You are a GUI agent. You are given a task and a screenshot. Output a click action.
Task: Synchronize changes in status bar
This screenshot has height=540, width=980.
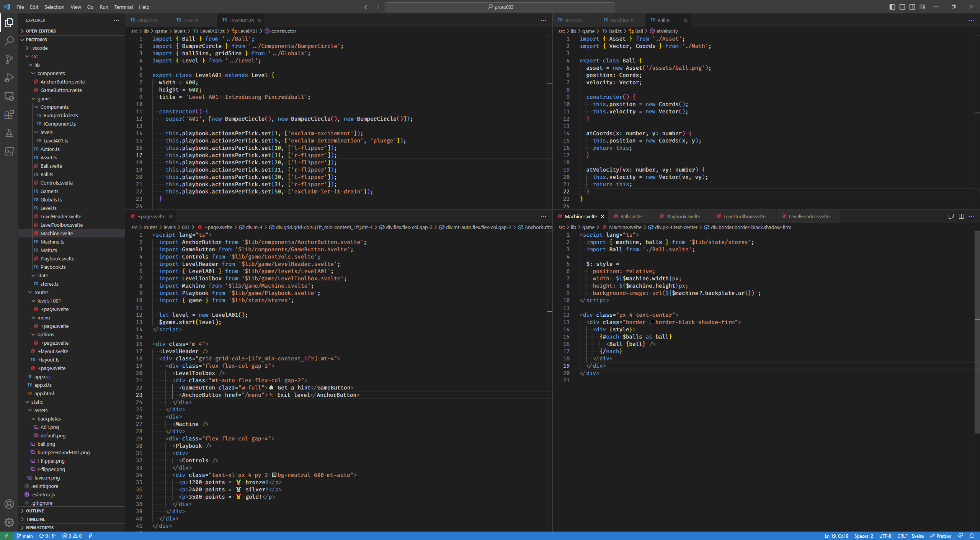tap(47, 536)
